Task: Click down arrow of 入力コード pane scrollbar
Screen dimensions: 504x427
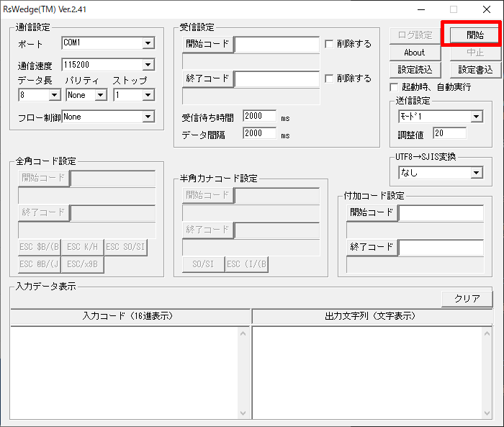Action: pyautogui.click(x=243, y=413)
